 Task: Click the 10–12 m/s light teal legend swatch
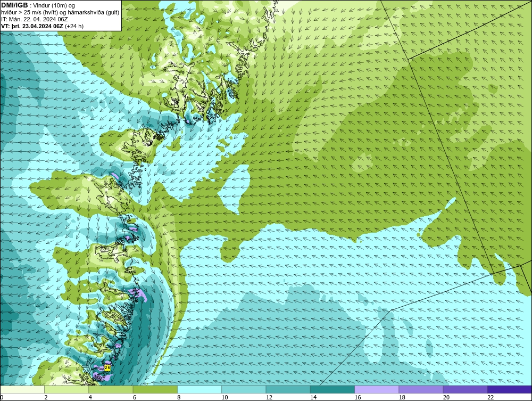point(244,389)
